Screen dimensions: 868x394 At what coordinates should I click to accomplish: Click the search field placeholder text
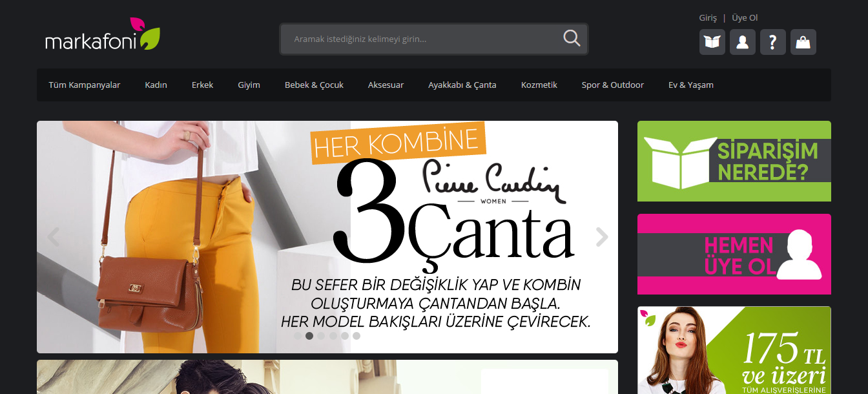[360, 39]
